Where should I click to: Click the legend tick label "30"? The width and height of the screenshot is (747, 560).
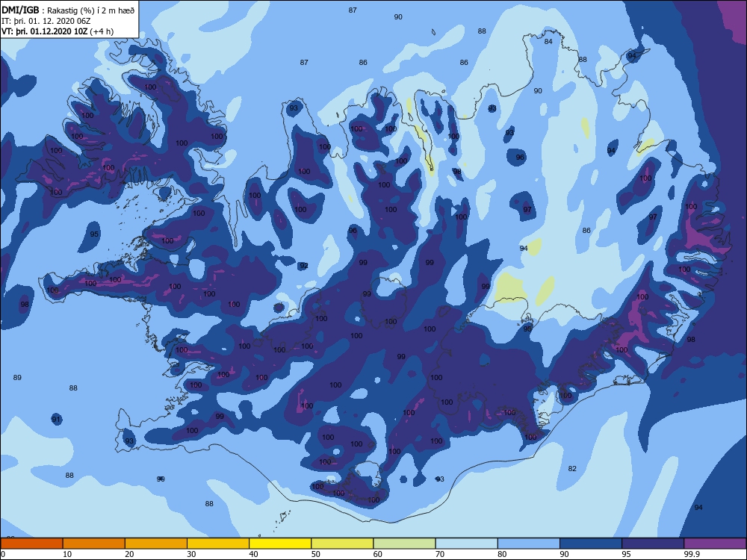click(191, 554)
